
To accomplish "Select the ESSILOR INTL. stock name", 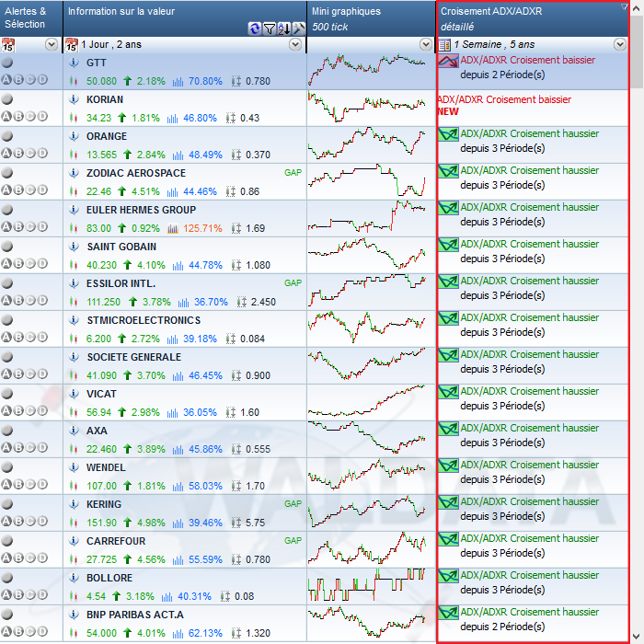I will coord(121,283).
